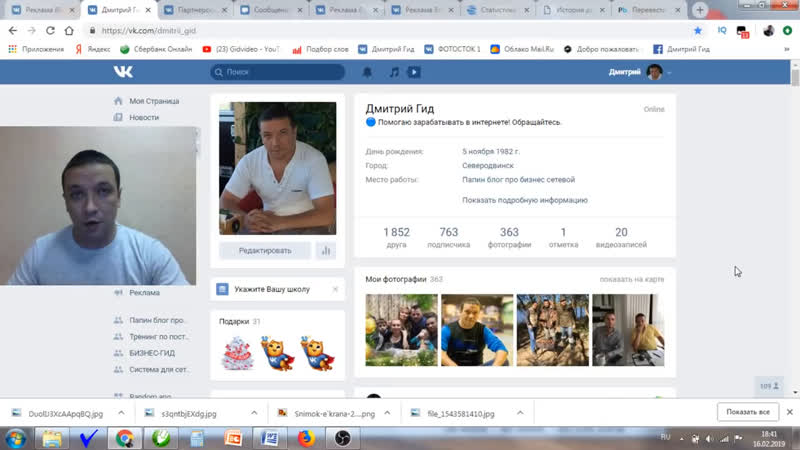Switch to the Партнерская tab
Image resolution: width=800 pixels, height=450 pixels.
click(x=196, y=10)
